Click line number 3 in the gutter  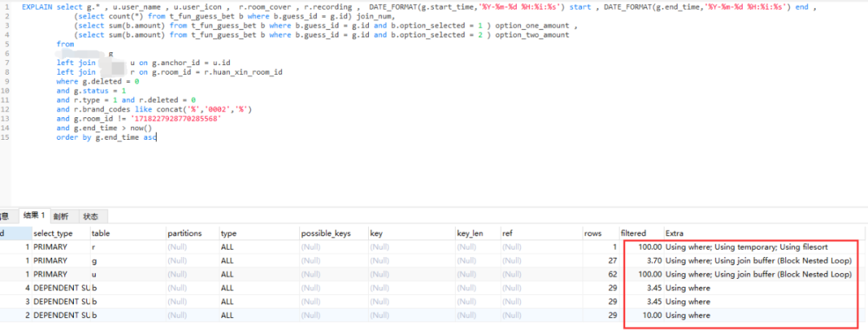click(6, 26)
